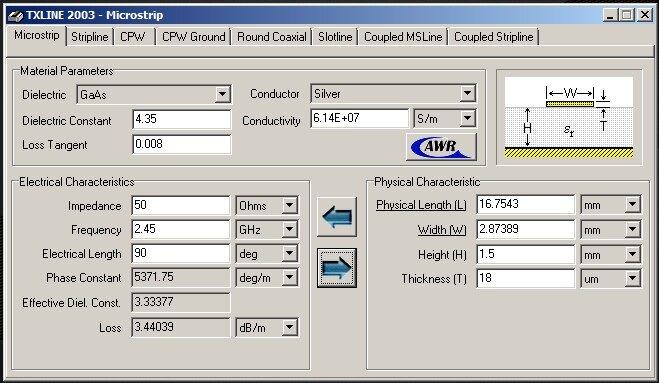This screenshot has height=383, width=659.
Task: Click the left arrow synthesize button
Action: (337, 217)
